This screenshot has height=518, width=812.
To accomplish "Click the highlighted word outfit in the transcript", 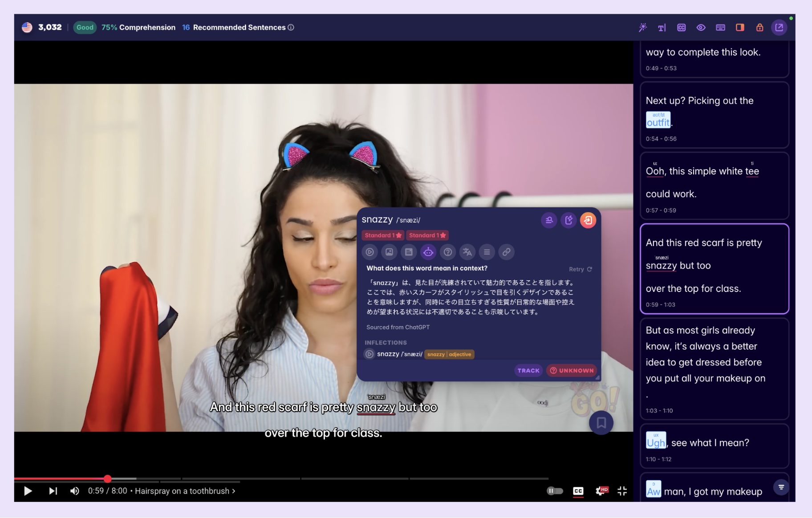I will [x=658, y=120].
